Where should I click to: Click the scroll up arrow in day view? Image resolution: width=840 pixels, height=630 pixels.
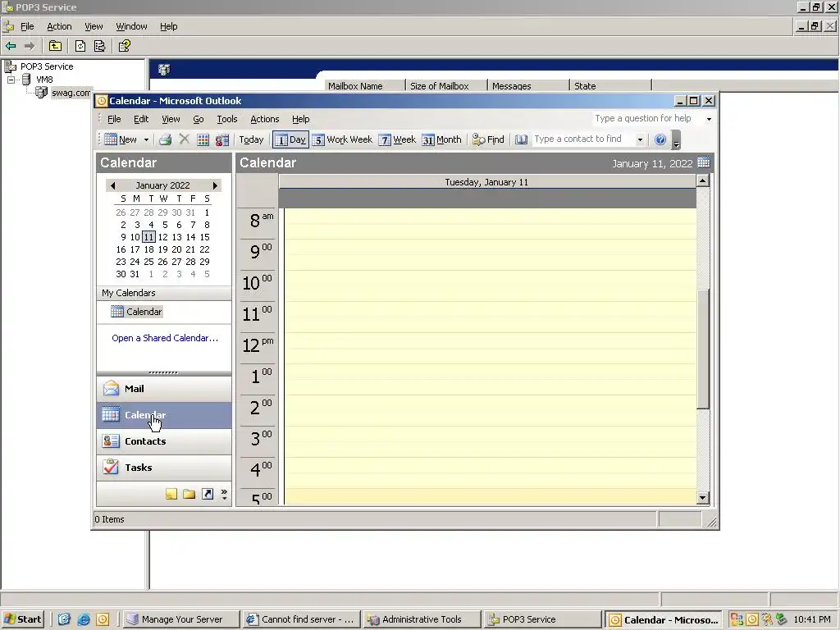click(x=703, y=180)
